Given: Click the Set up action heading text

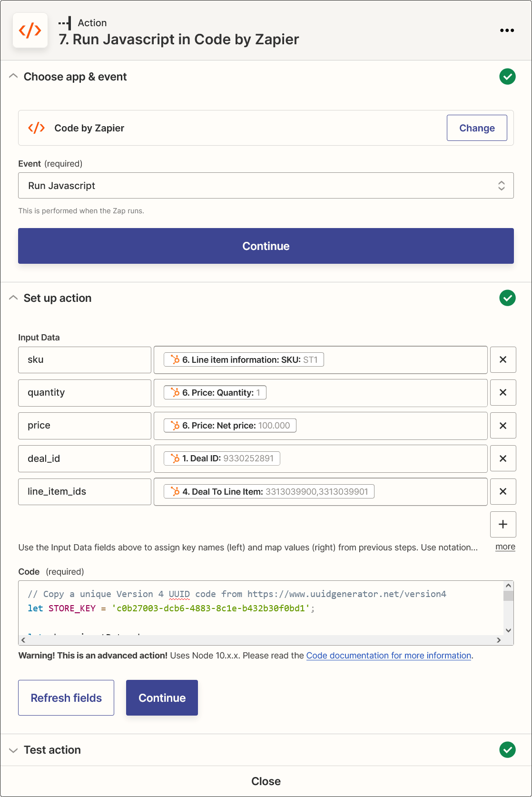Looking at the screenshot, I should [58, 298].
